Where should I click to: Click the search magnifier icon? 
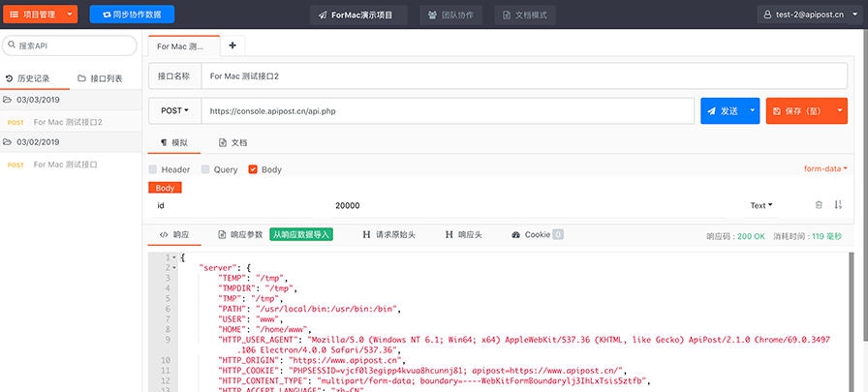point(12,45)
